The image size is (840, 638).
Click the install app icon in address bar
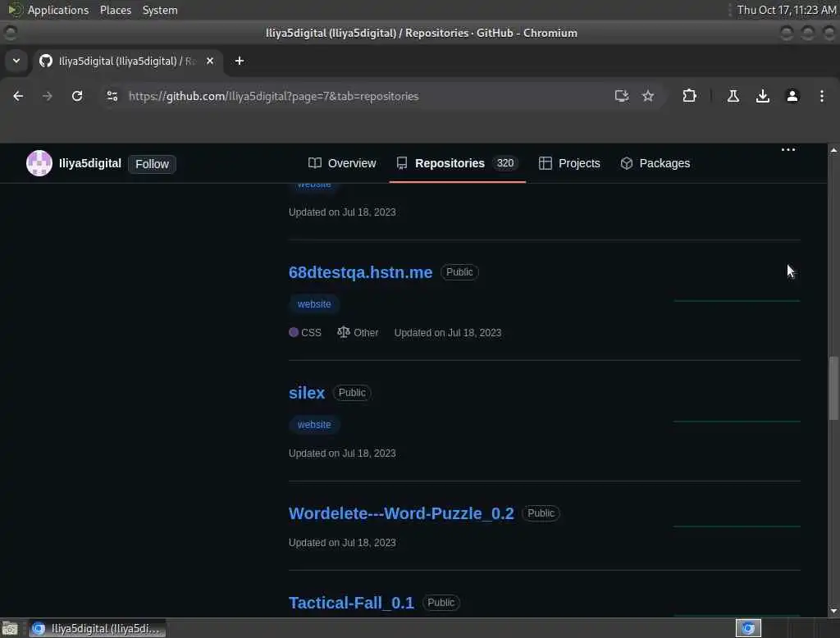click(622, 96)
